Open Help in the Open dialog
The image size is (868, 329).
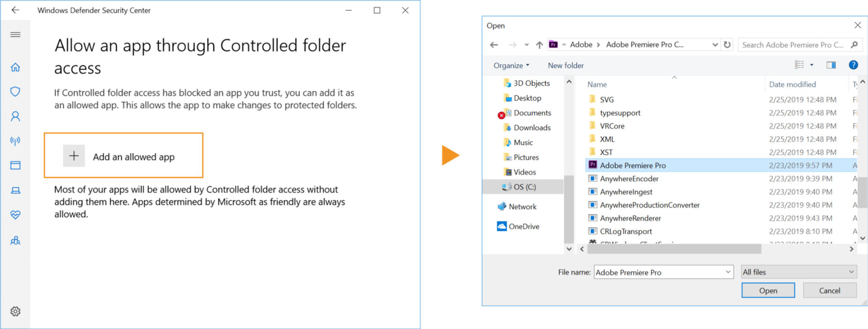click(853, 65)
